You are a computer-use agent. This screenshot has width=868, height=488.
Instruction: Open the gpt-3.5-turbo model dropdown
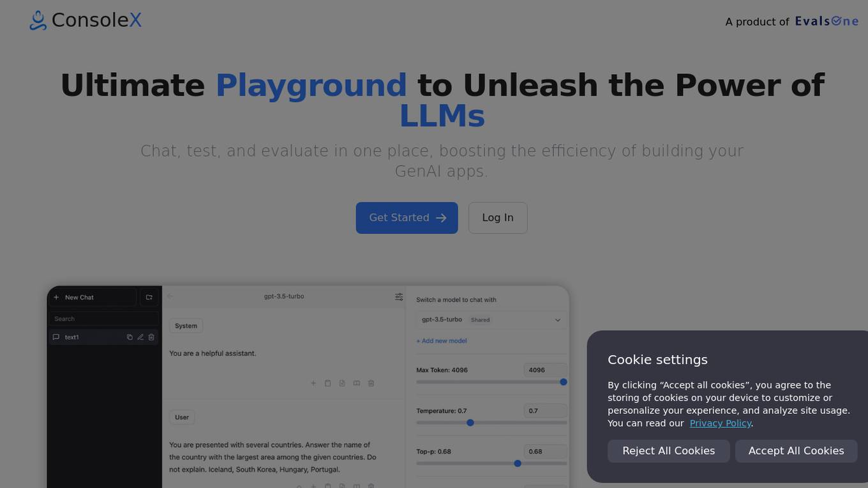point(491,319)
